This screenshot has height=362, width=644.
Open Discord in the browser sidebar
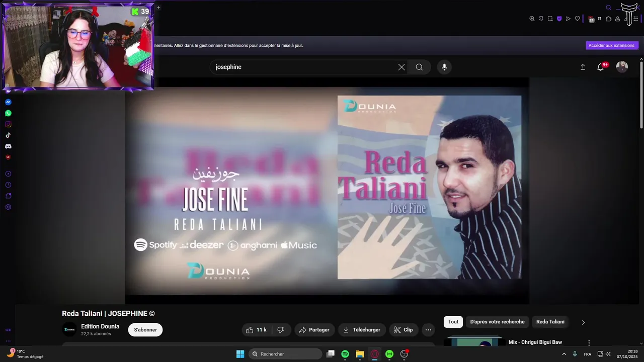point(8,146)
